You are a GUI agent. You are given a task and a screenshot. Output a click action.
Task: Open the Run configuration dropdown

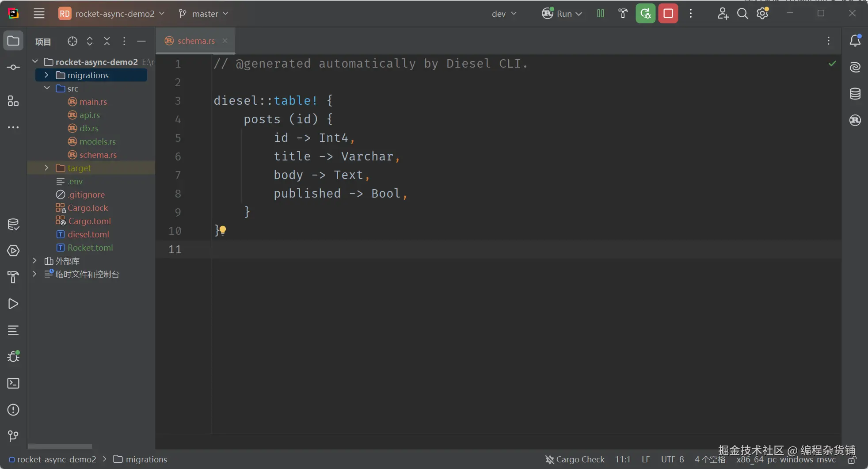tap(562, 14)
